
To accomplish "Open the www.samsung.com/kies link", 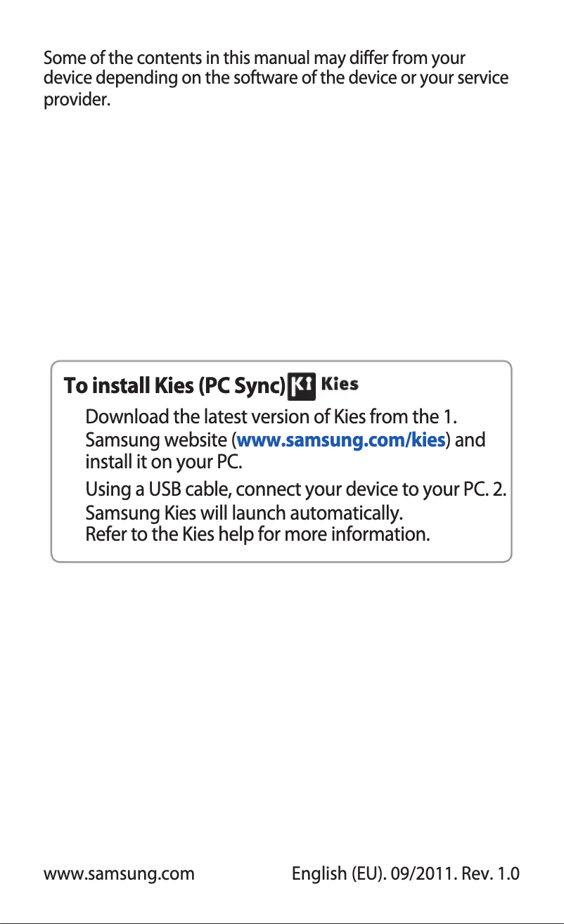I will [341, 441].
